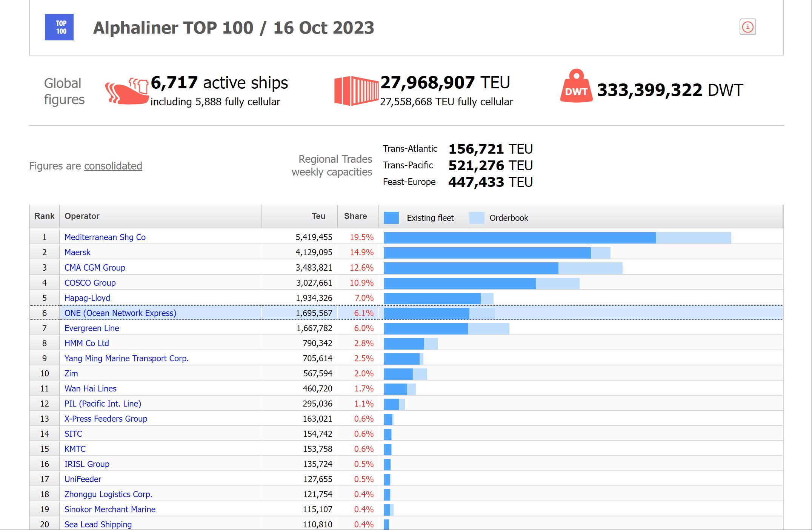Open Mediterranean Shg Co operator link

(105, 237)
